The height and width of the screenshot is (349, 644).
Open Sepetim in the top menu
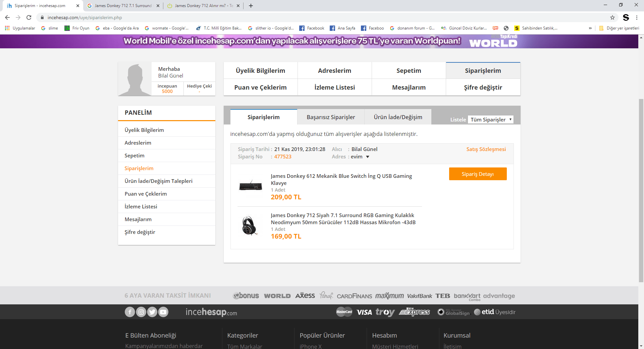click(x=409, y=70)
